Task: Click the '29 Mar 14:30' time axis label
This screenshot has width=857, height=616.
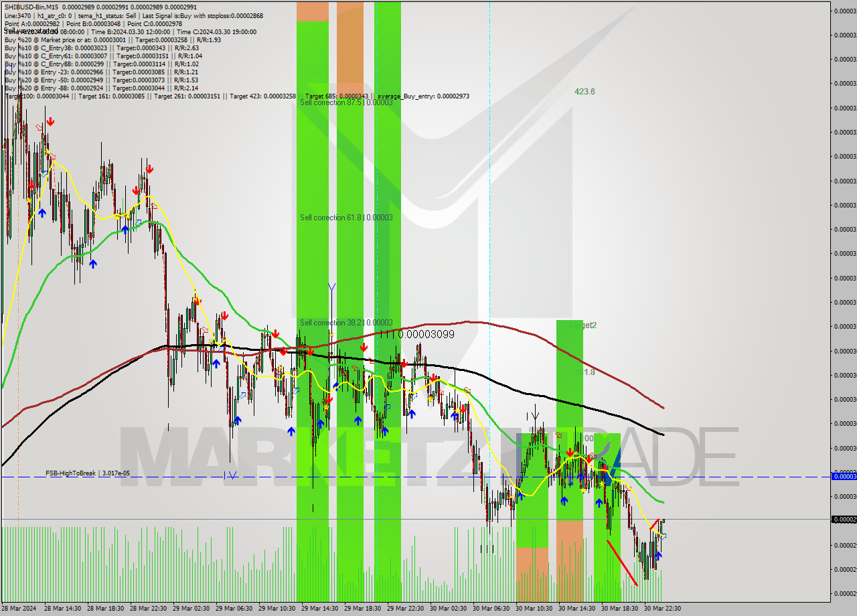Action: (320, 608)
